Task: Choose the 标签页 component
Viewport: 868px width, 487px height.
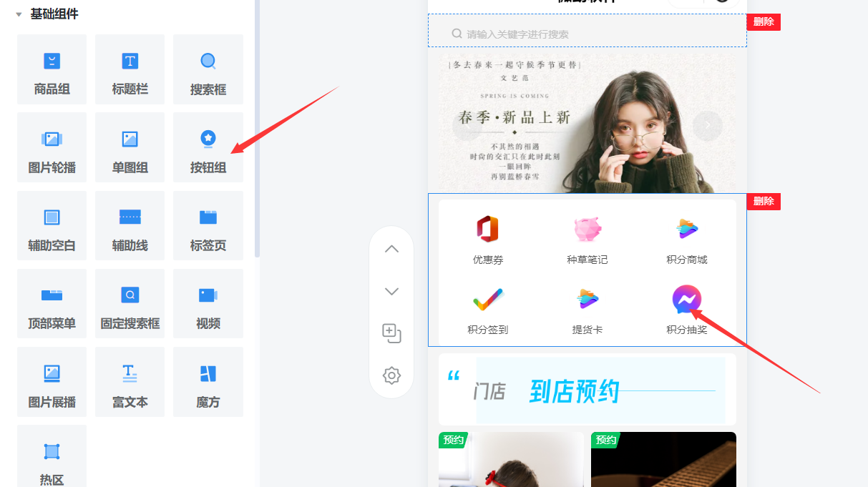Action: pyautogui.click(x=208, y=226)
